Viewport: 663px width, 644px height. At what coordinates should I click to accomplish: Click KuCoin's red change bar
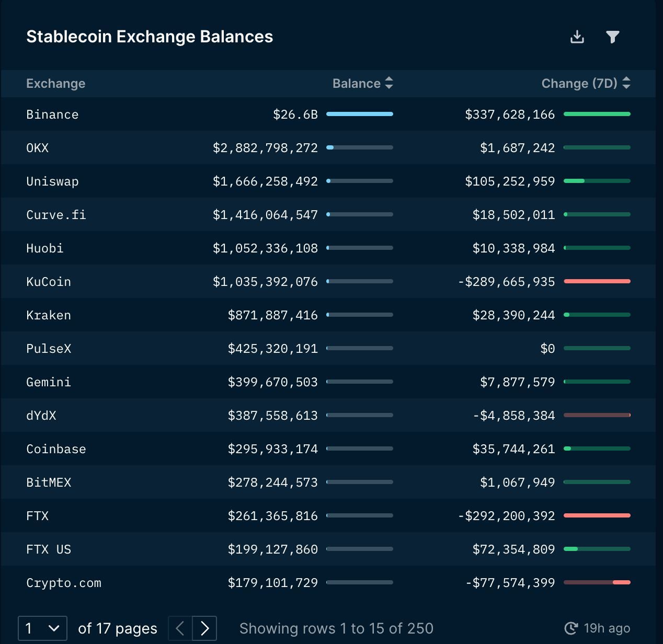pos(597,281)
